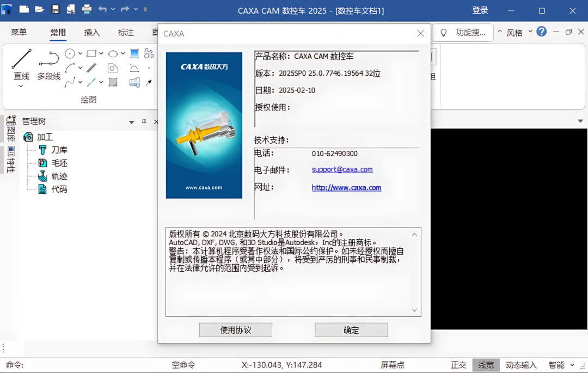Select the parallel lines tool
The width and height of the screenshot is (588, 373).
pos(91,68)
